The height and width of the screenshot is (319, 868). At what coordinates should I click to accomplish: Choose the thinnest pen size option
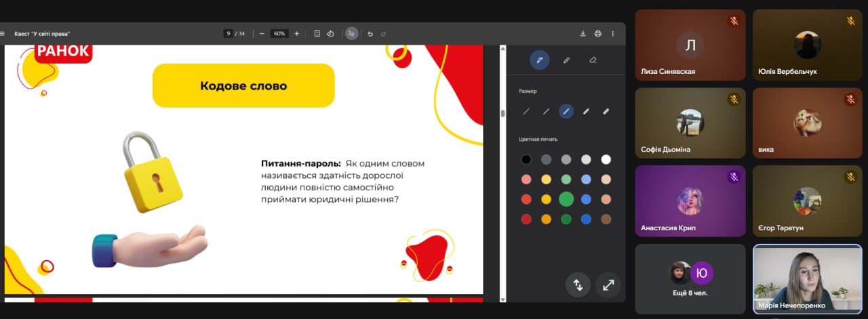click(526, 111)
